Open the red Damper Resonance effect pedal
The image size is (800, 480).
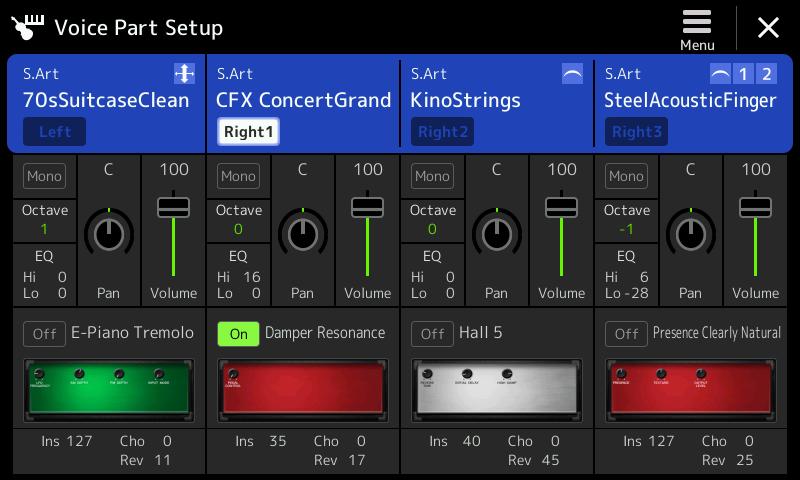[303, 390]
